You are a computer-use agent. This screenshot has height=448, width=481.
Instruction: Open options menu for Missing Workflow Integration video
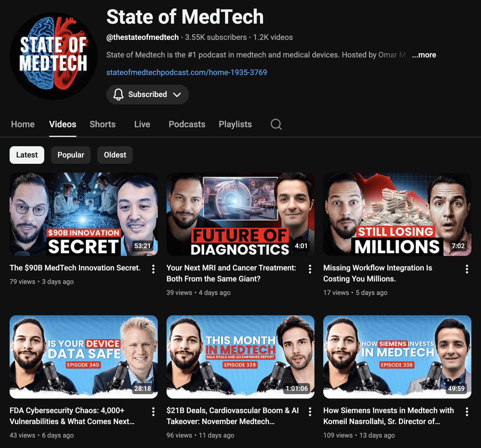coord(467,269)
